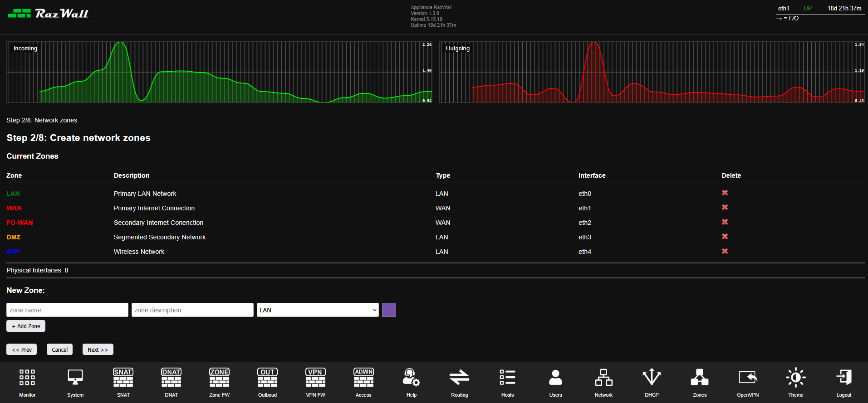Click the Incoming traffic graph
The width and height of the screenshot is (868, 403).
click(219, 72)
